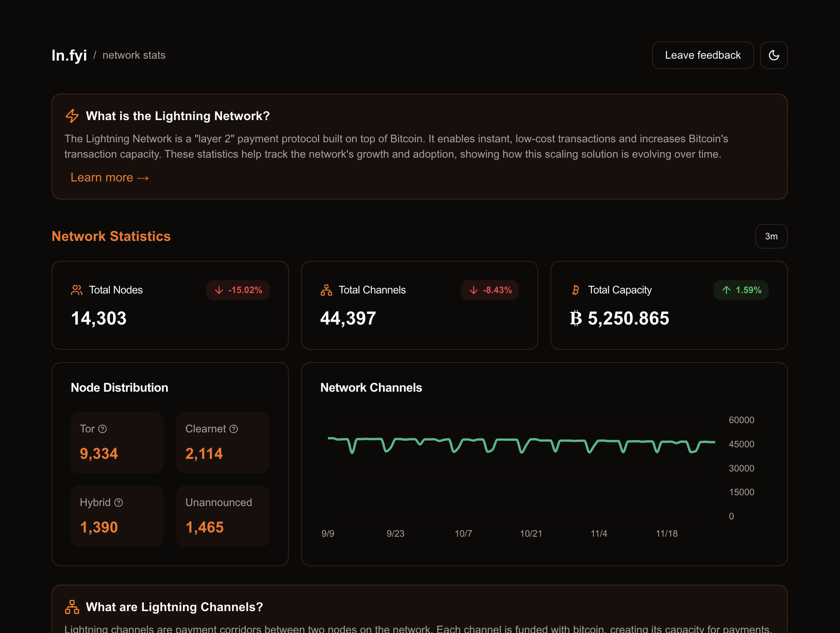Click the Total Channels network icon
The height and width of the screenshot is (633, 840).
coord(326,290)
